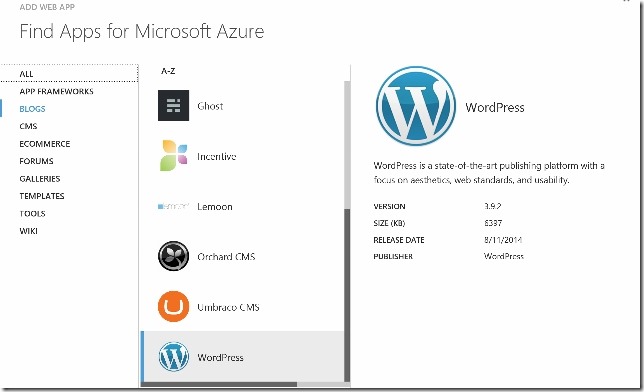Select the ECOMMERCE category
The height and width of the screenshot is (392, 644).
pyautogui.click(x=44, y=144)
